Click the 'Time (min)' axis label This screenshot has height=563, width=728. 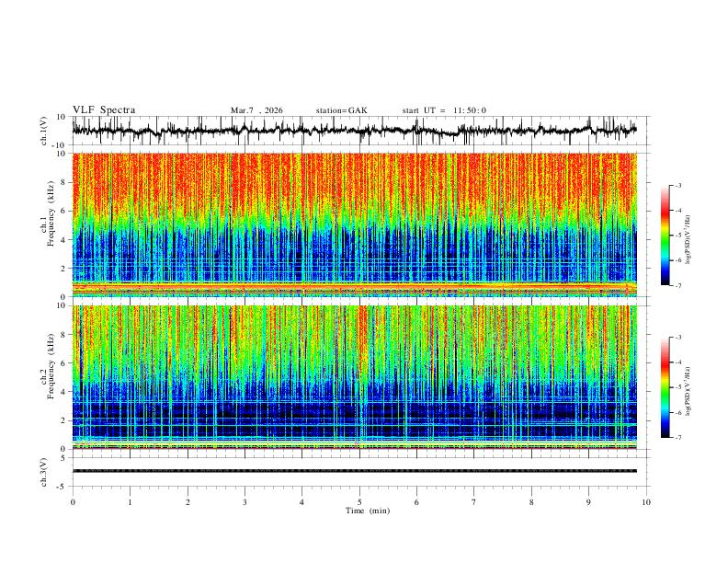368,511
